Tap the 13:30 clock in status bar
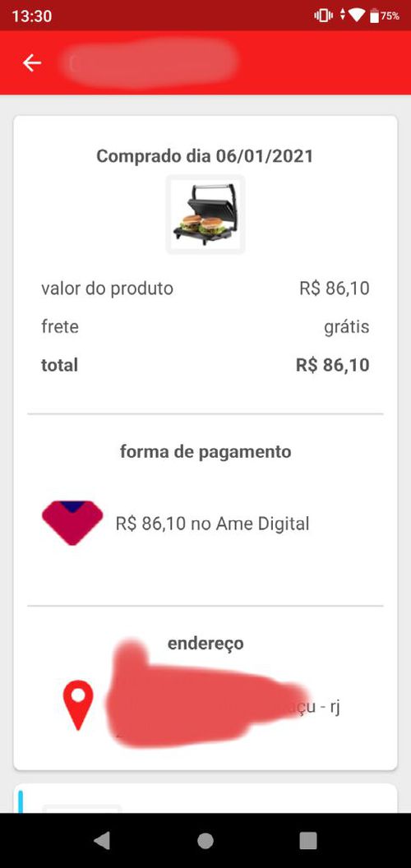This screenshot has width=411, height=868. point(31,16)
